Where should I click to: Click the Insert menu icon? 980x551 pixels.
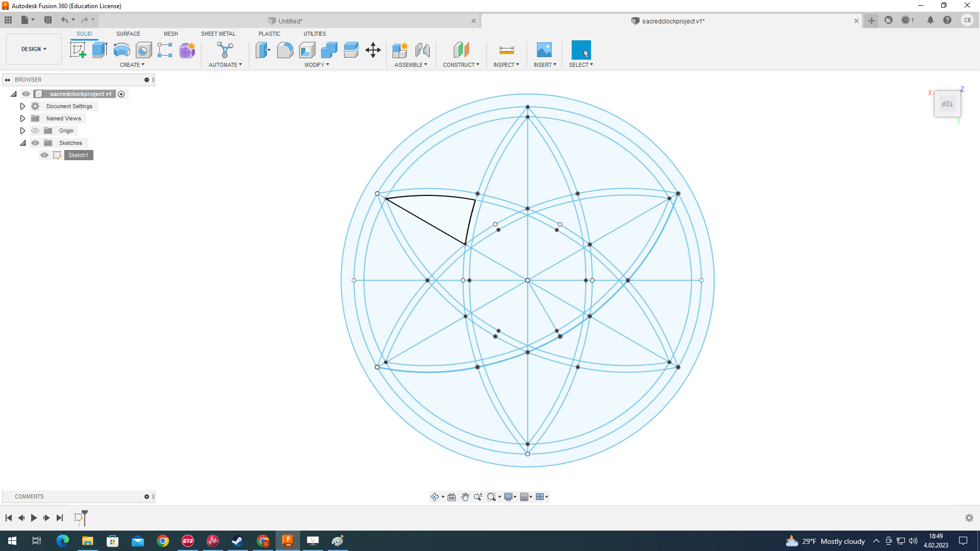coord(544,51)
